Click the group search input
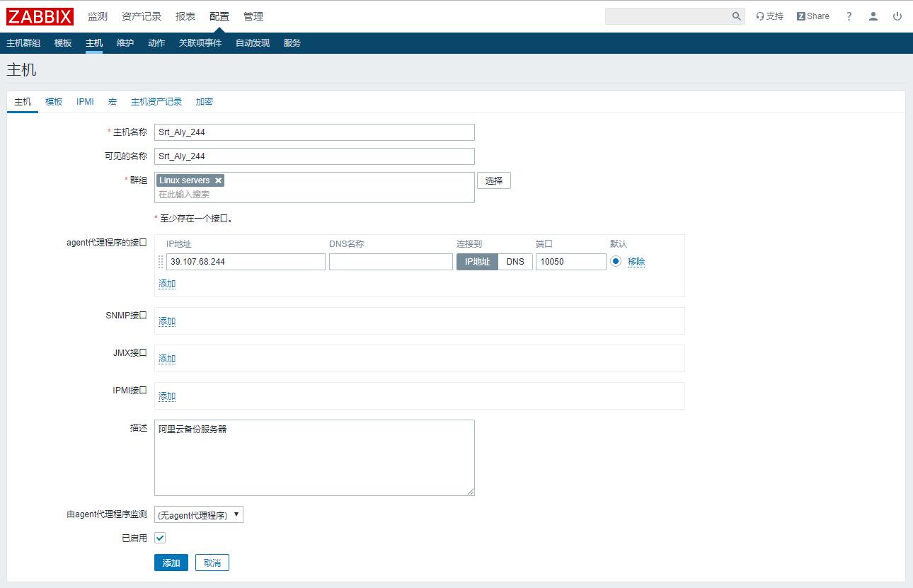The image size is (913, 588). (314, 195)
